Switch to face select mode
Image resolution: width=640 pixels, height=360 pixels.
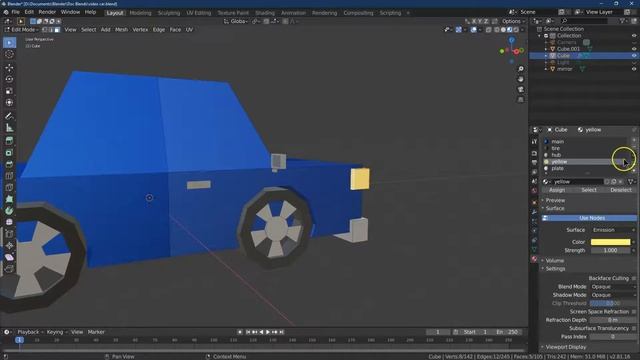57,30
